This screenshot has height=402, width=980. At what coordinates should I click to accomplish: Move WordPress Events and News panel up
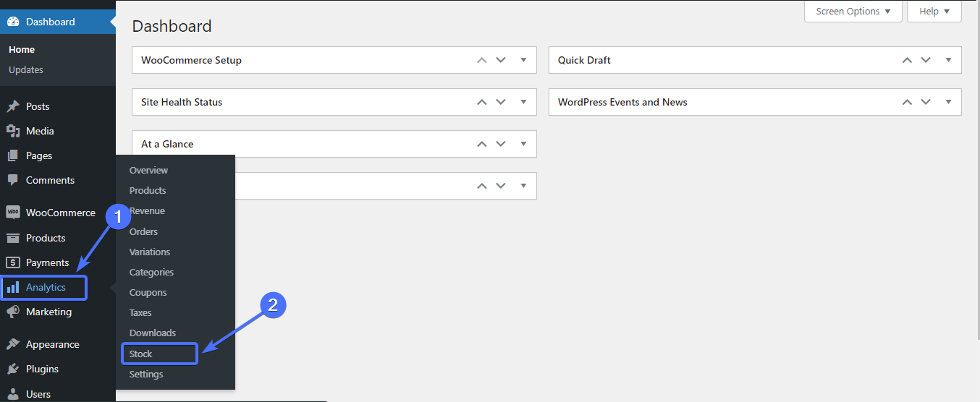click(907, 102)
